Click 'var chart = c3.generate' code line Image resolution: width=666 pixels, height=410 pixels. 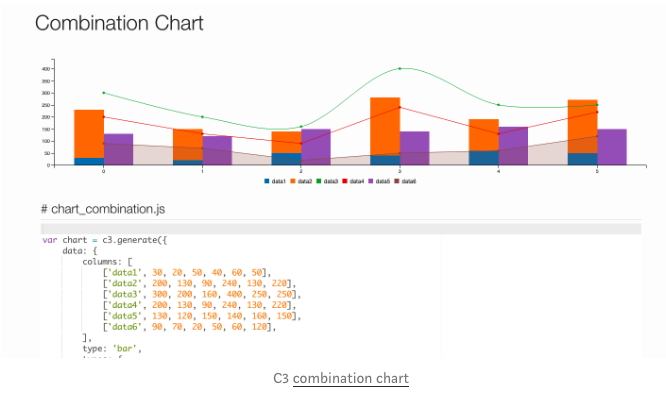pos(110,240)
